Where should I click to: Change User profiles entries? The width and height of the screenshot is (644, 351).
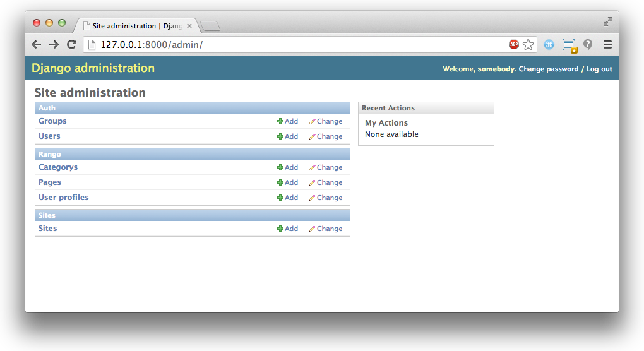(x=326, y=198)
